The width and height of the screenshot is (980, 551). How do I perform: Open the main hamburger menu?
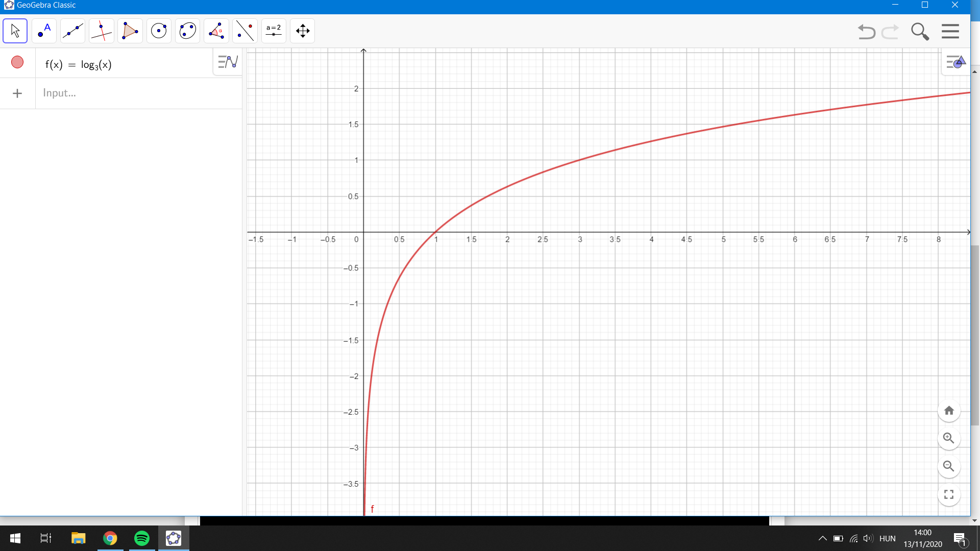950,32
